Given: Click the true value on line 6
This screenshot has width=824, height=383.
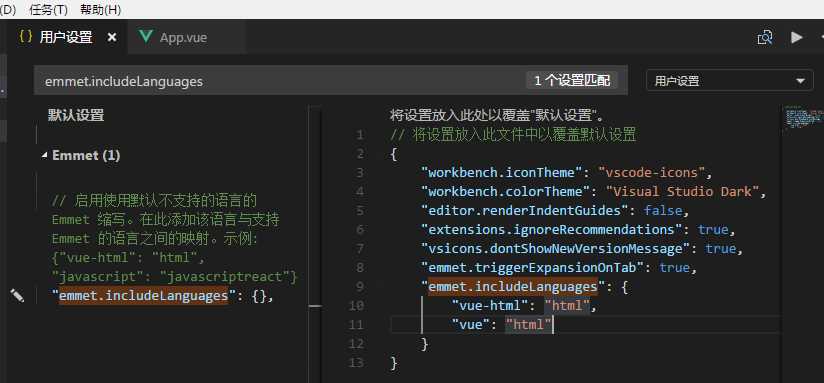Looking at the screenshot, I should point(713,230).
